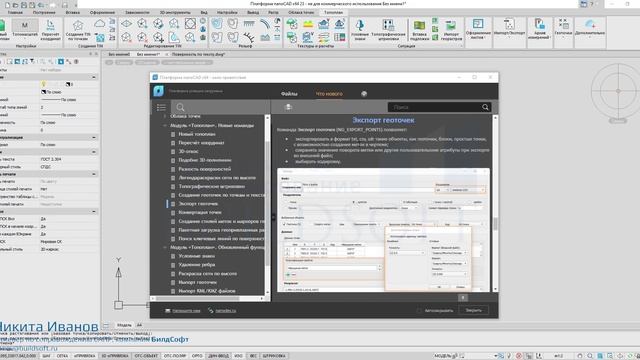The image size is (640, 360).
Task: Click the search icon above contents tree
Action: [x=180, y=107]
